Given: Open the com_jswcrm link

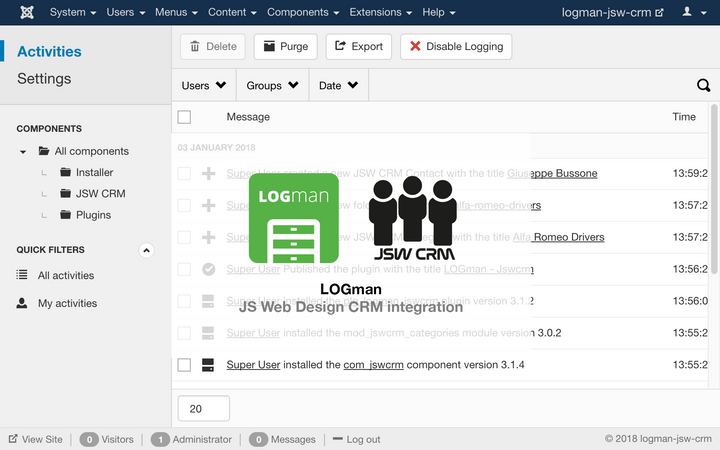Looking at the screenshot, I should (x=373, y=365).
